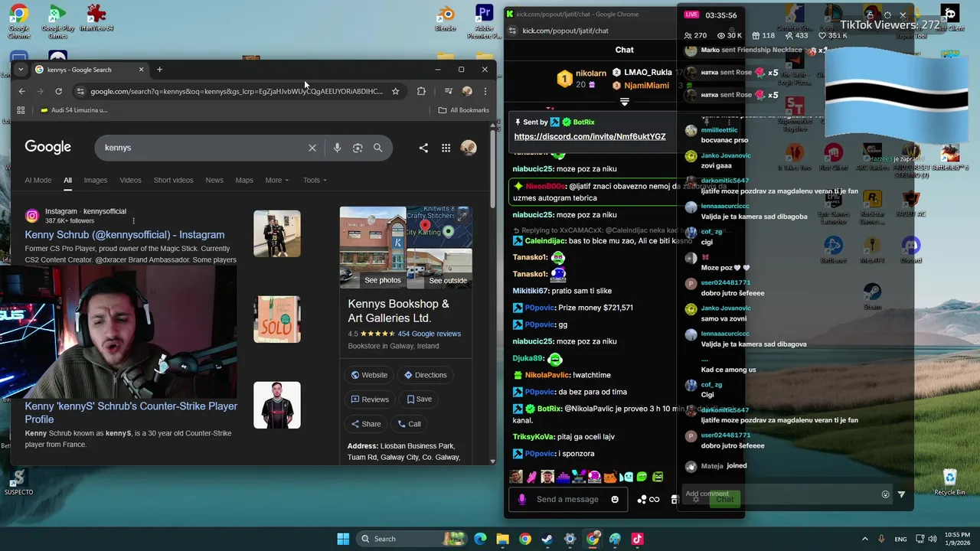Screen dimensions: 980x551
Task: Open the Windows Start menu
Action: [343, 539]
